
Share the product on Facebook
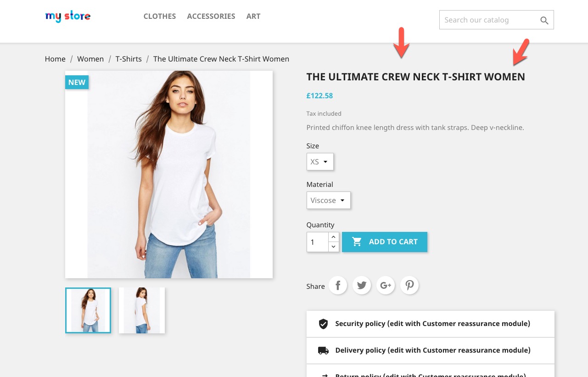tap(338, 286)
